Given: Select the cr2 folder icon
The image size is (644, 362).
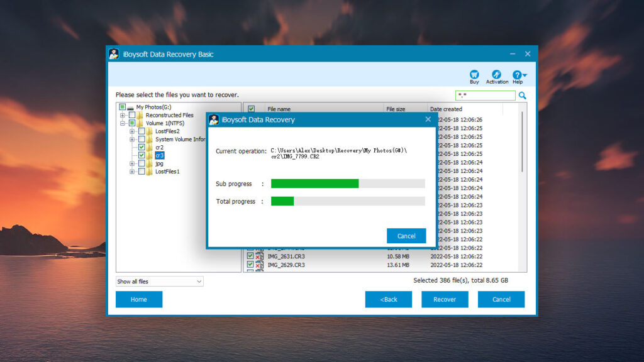Looking at the screenshot, I should tap(149, 147).
